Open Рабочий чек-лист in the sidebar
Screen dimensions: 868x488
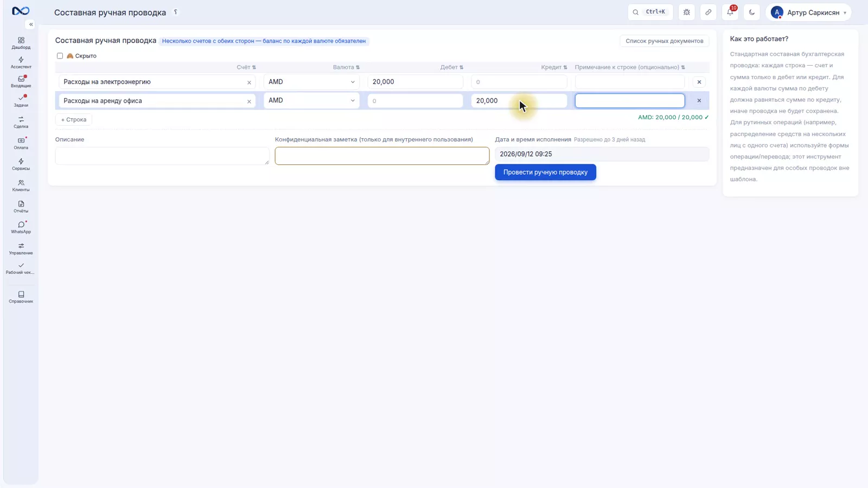point(21,268)
